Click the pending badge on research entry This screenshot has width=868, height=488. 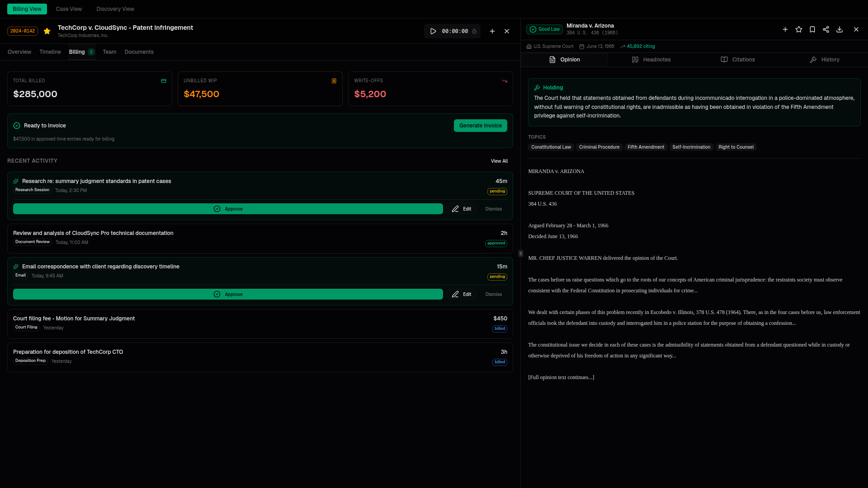[x=497, y=192]
